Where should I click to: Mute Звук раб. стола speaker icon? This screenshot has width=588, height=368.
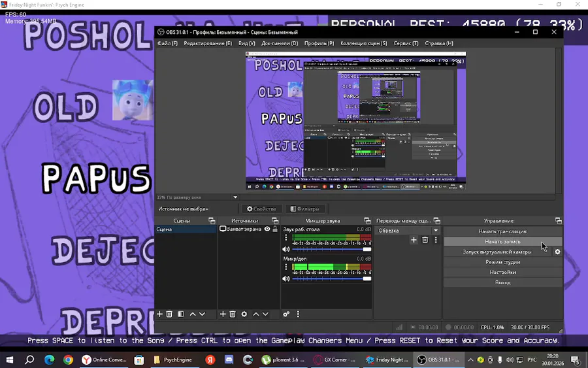coord(286,249)
